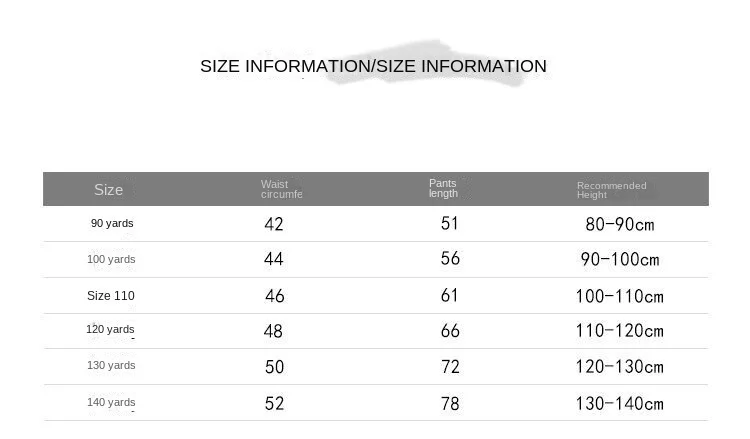Click the SIZE INFORMATION heading text
The width and height of the screenshot is (750, 439).
(373, 66)
